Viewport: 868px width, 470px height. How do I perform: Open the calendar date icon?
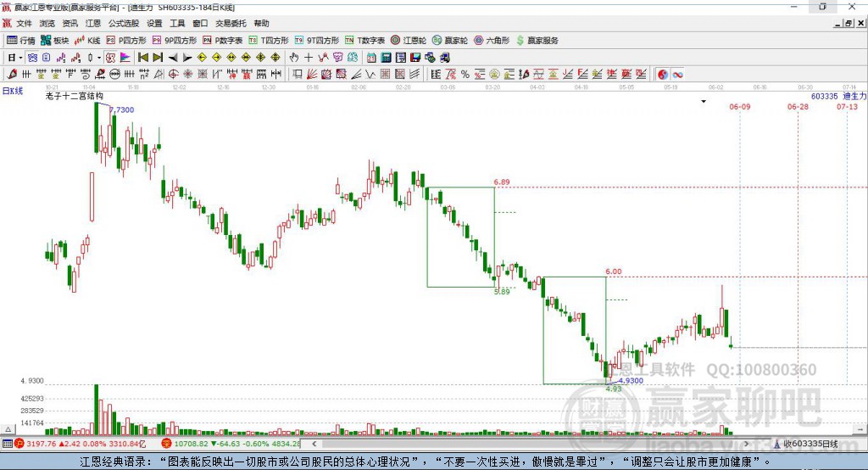[371, 58]
